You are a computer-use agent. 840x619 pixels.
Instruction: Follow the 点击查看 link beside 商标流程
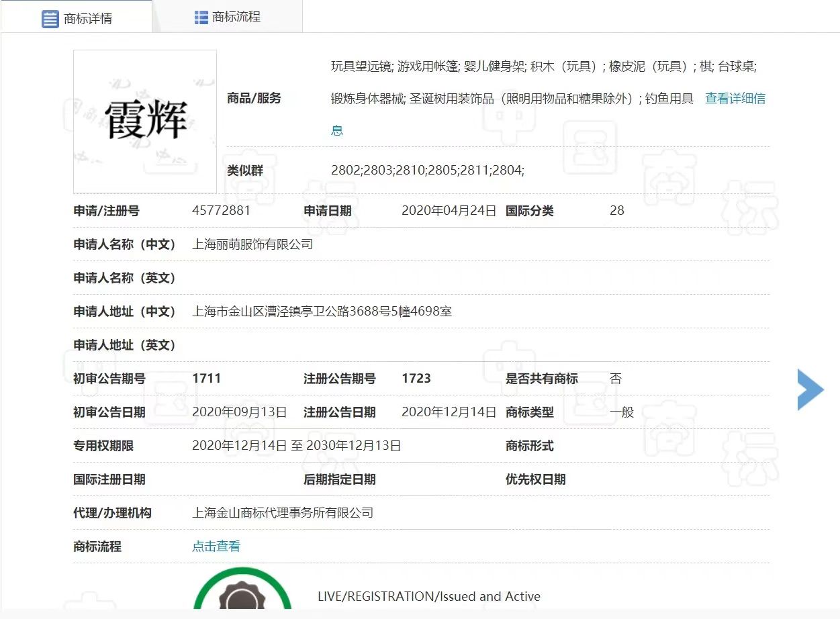[x=216, y=546]
